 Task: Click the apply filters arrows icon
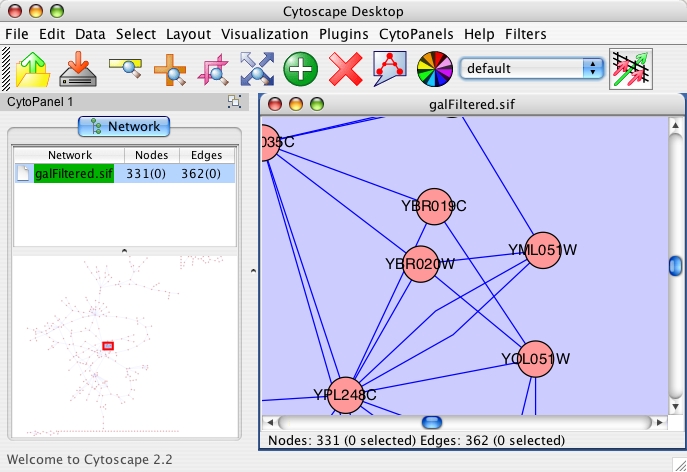[x=631, y=69]
